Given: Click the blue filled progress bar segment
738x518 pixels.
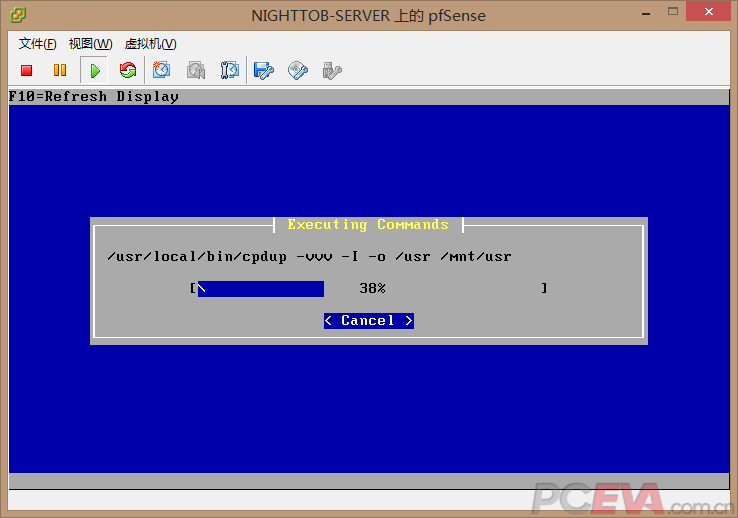Looking at the screenshot, I should [260, 289].
